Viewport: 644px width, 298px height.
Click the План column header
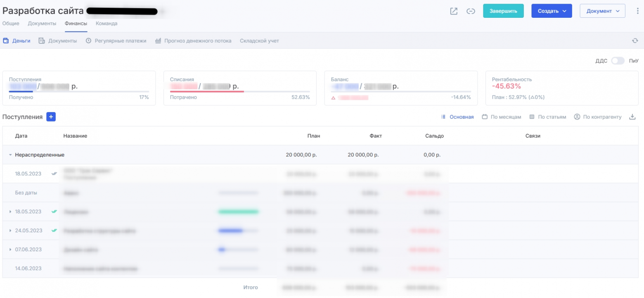coord(314,136)
